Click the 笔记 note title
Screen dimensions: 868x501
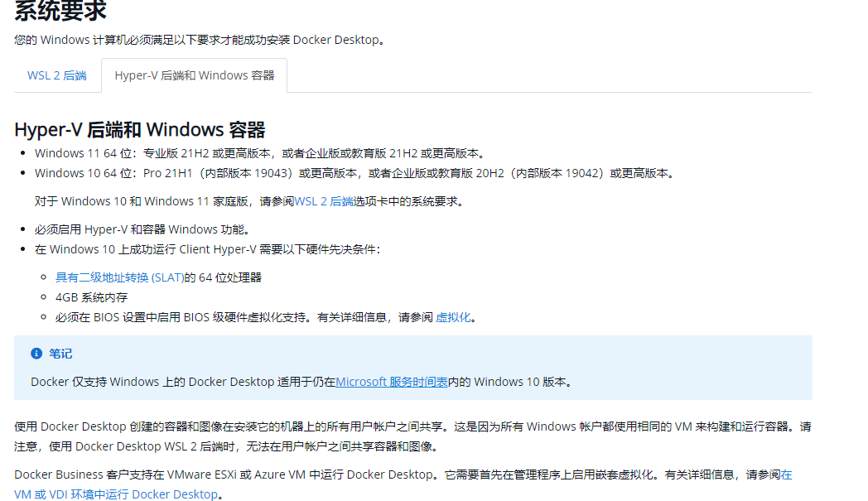60,354
